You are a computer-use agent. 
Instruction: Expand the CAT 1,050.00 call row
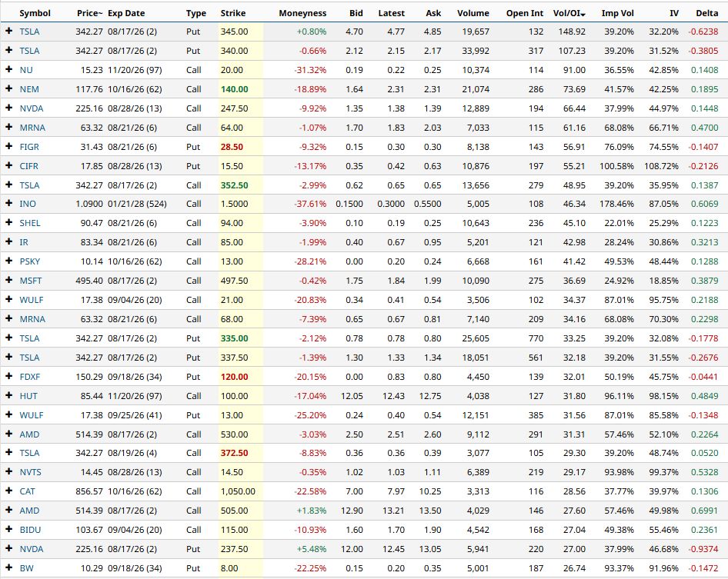8,491
